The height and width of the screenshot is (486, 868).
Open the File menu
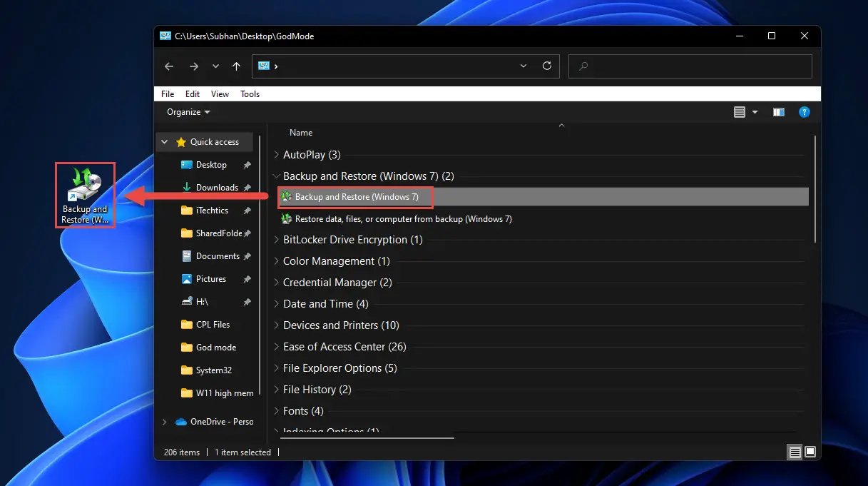click(168, 94)
